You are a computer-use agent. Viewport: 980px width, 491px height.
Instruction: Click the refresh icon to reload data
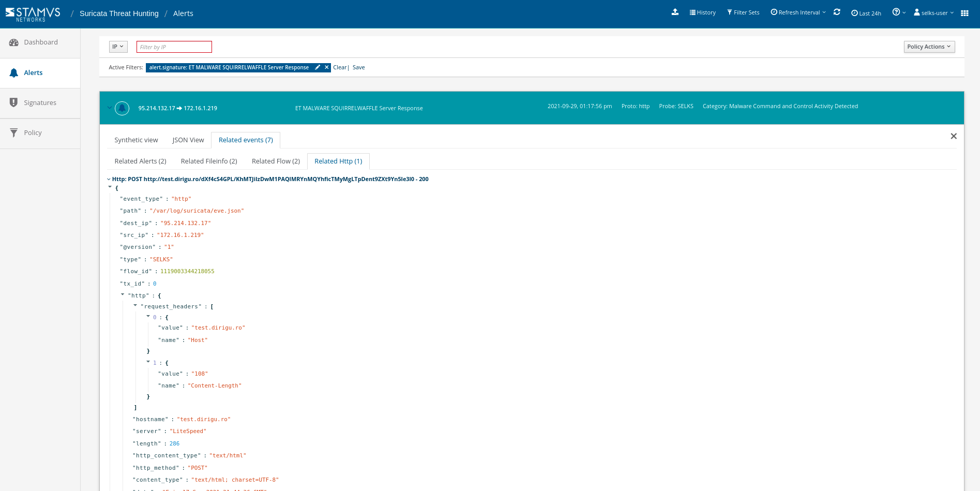[x=837, y=11]
